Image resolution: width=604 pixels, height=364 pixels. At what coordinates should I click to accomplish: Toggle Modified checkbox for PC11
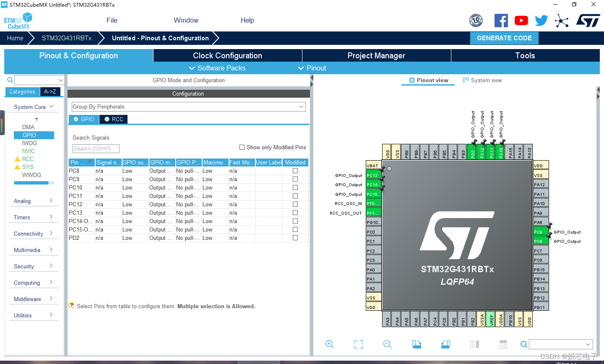click(x=295, y=196)
